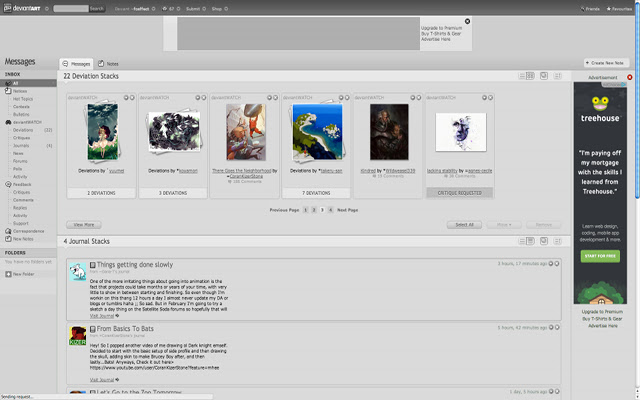Click the New Folder plus icon
Image resolution: width=640 pixels, height=400 pixels.
(x=8, y=274)
